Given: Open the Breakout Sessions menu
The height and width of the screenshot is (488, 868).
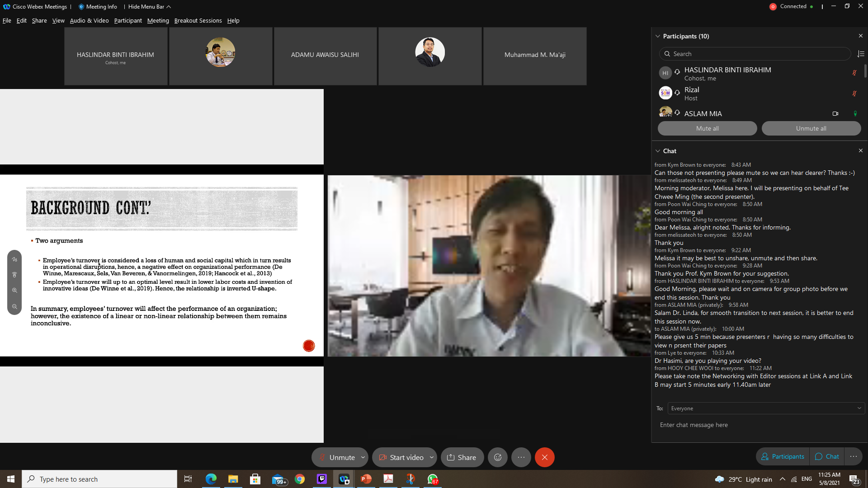Looking at the screenshot, I should tap(198, 20).
